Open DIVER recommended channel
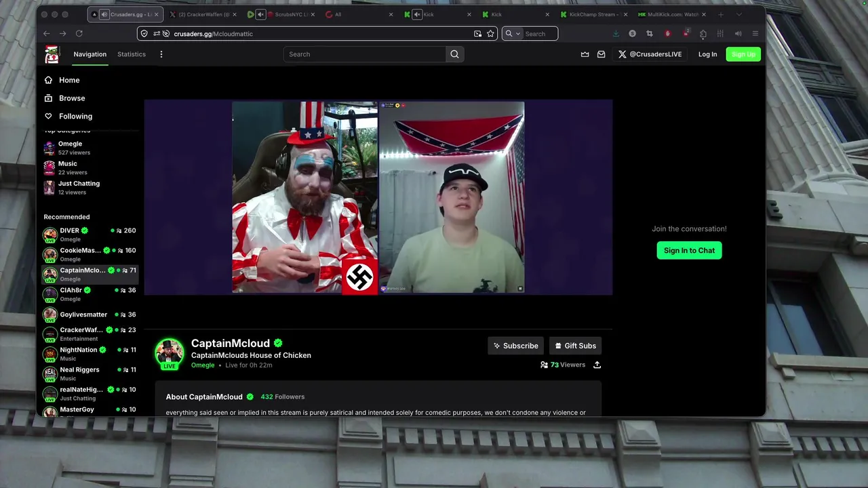Viewport: 868px width, 488px height. coord(90,235)
